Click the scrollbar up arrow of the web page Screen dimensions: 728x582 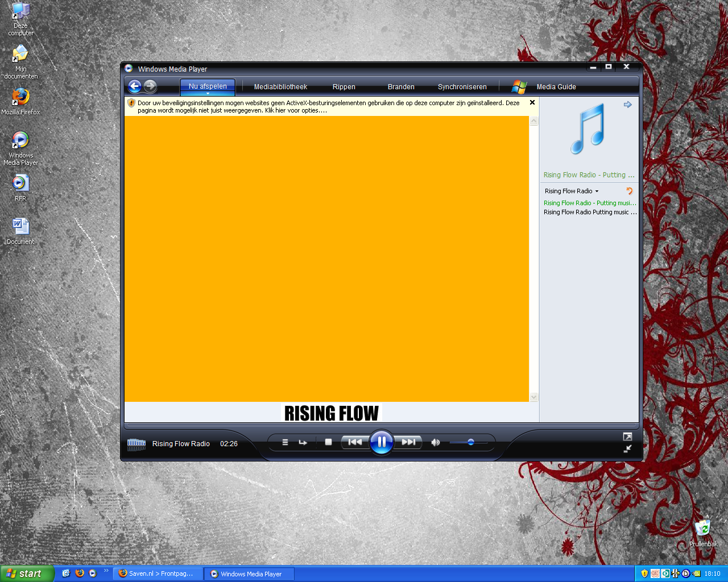[533, 121]
